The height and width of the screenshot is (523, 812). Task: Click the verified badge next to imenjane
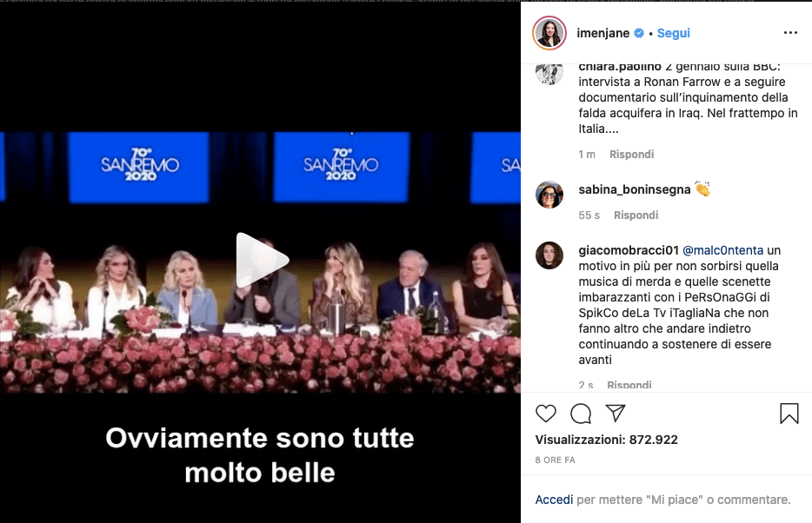tap(639, 33)
